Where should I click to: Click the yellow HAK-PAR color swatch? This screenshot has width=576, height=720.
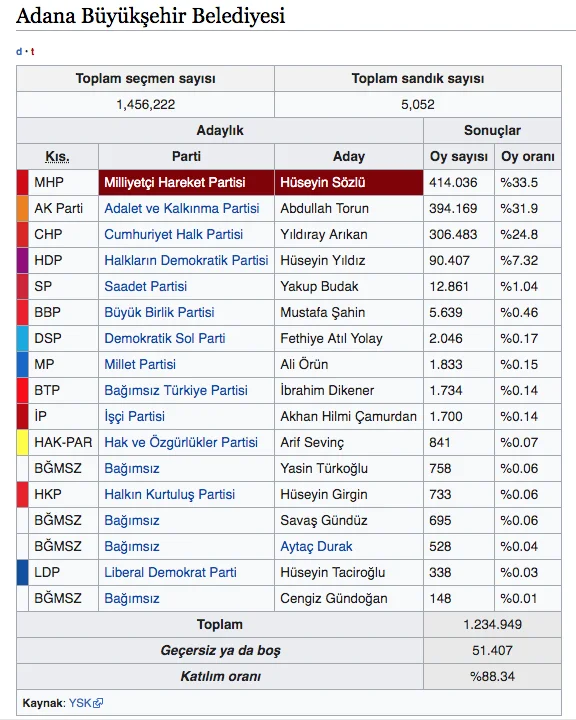[23, 442]
